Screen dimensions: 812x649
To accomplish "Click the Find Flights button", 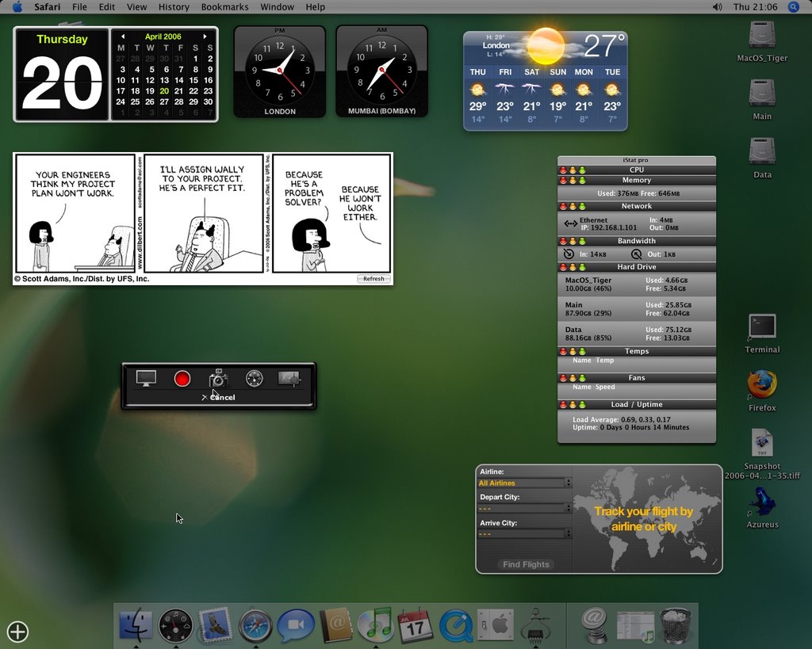I will tap(526, 564).
